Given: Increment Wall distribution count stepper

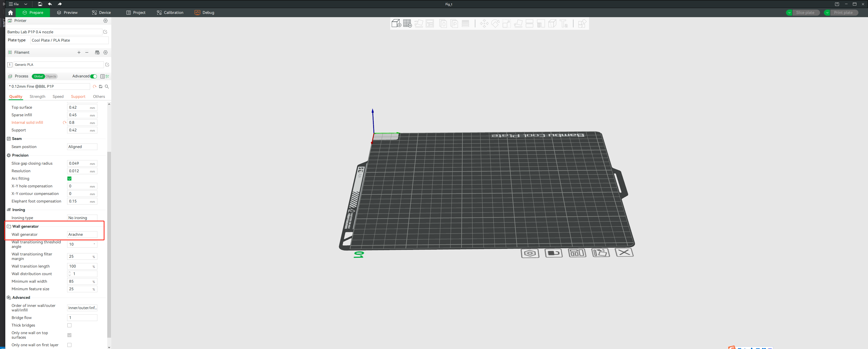Looking at the screenshot, I should 70,272.
